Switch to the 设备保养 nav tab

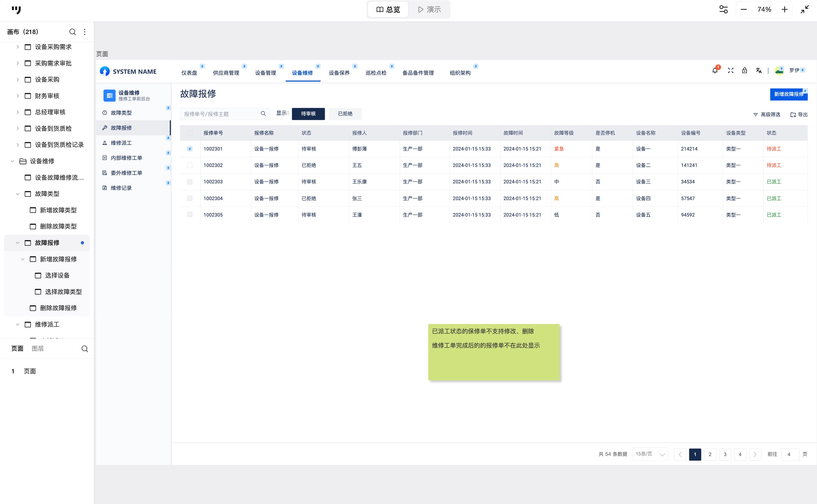(339, 73)
